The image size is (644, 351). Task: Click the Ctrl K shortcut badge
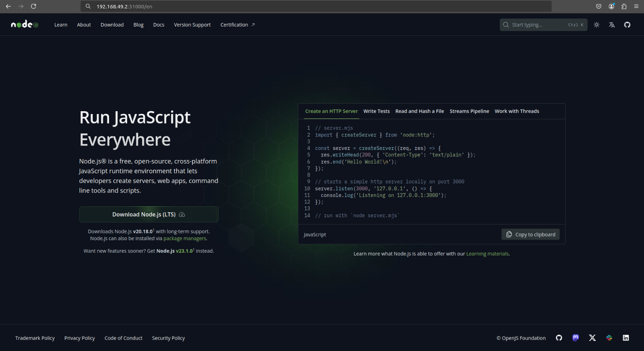pos(576,25)
